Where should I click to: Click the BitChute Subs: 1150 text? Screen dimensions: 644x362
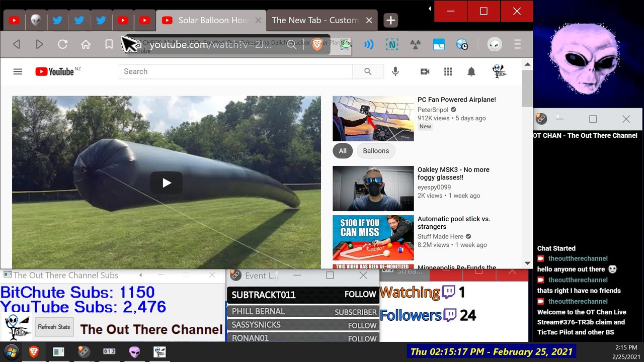77,292
